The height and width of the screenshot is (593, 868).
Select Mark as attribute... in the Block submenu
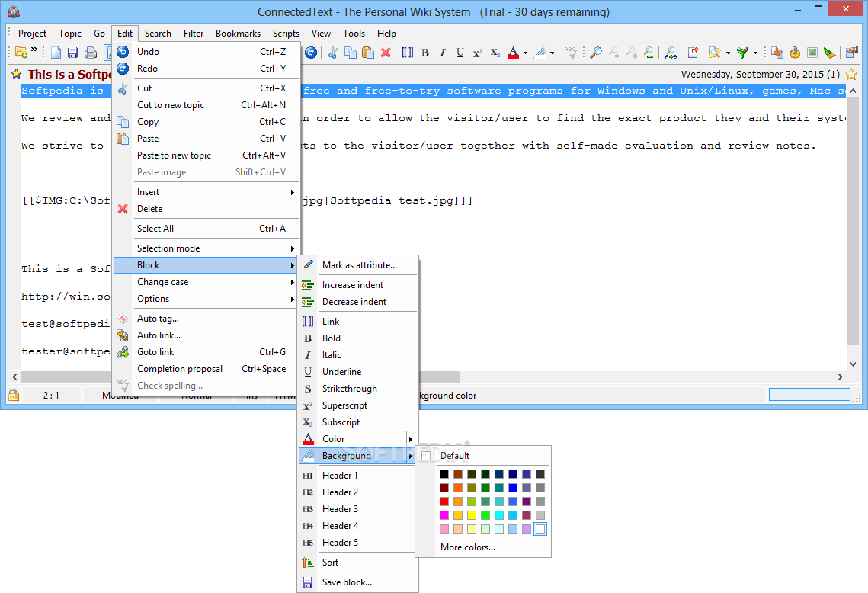click(357, 265)
